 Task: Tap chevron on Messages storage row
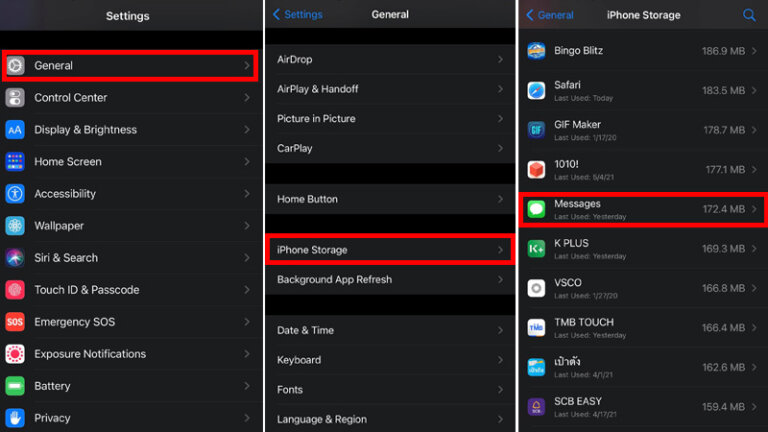pyautogui.click(x=754, y=209)
